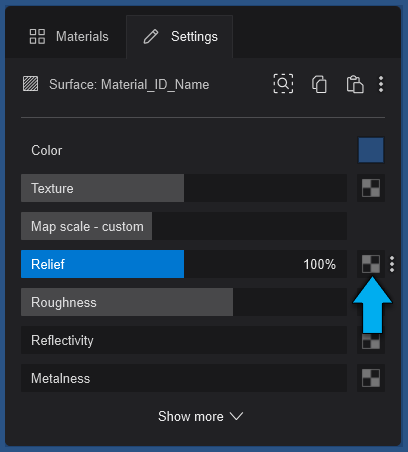Viewport: 408px width, 452px height.
Task: Click the find-material search icon
Action: [x=283, y=84]
